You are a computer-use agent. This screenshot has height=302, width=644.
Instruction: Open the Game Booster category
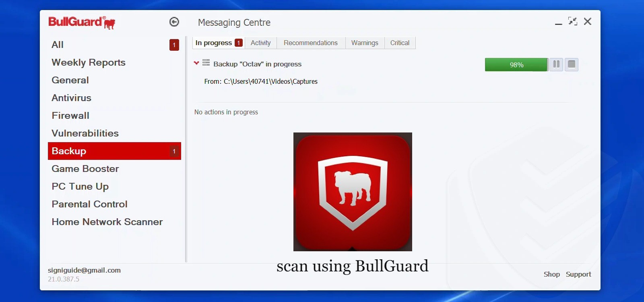[114, 169]
